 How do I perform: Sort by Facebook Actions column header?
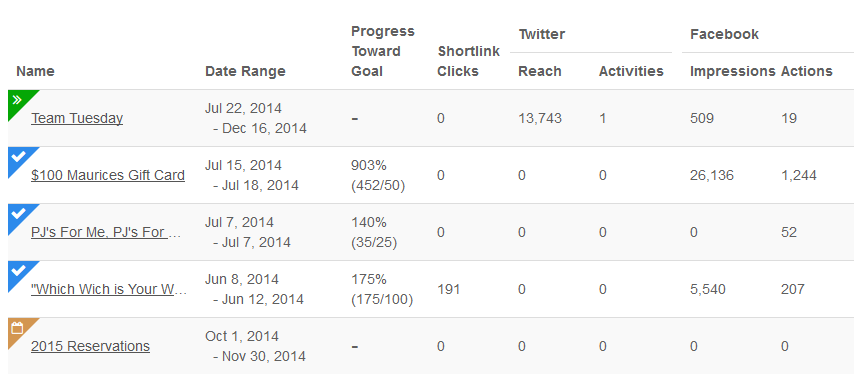pyautogui.click(x=807, y=71)
